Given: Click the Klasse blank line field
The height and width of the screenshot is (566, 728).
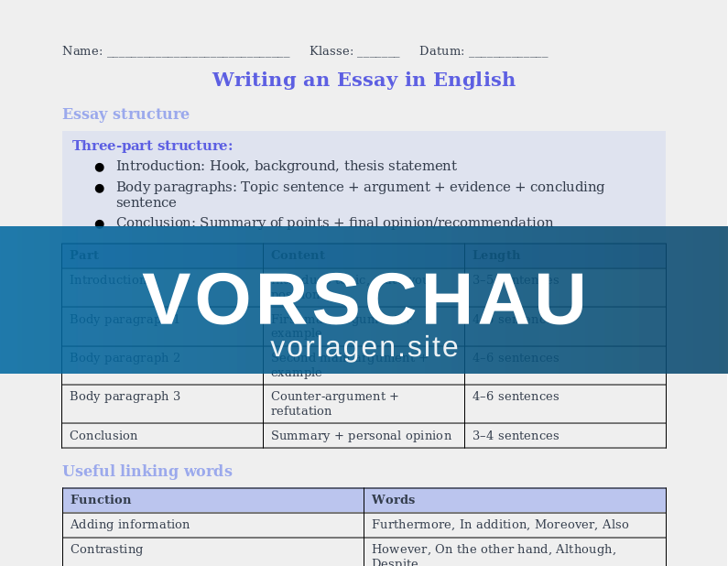Looking at the screenshot, I should pyautogui.click(x=378, y=52).
